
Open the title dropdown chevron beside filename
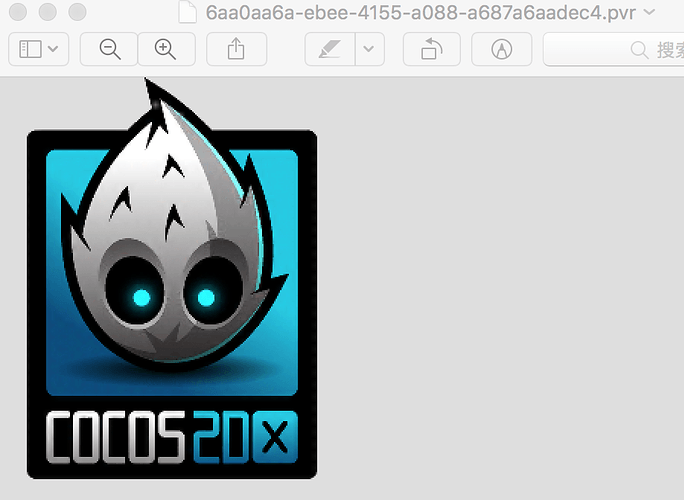point(650,12)
